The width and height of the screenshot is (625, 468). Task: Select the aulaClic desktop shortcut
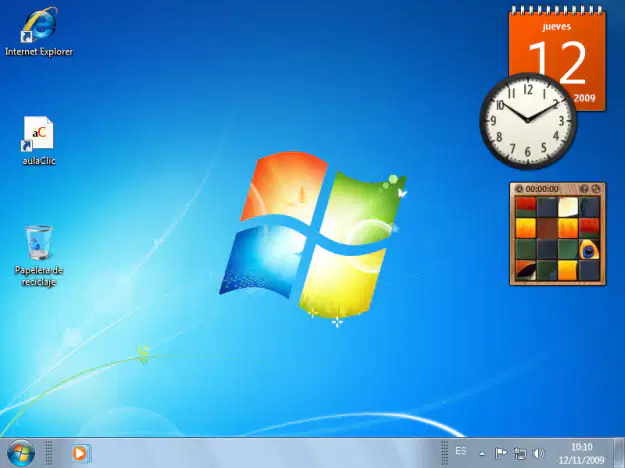click(x=39, y=141)
